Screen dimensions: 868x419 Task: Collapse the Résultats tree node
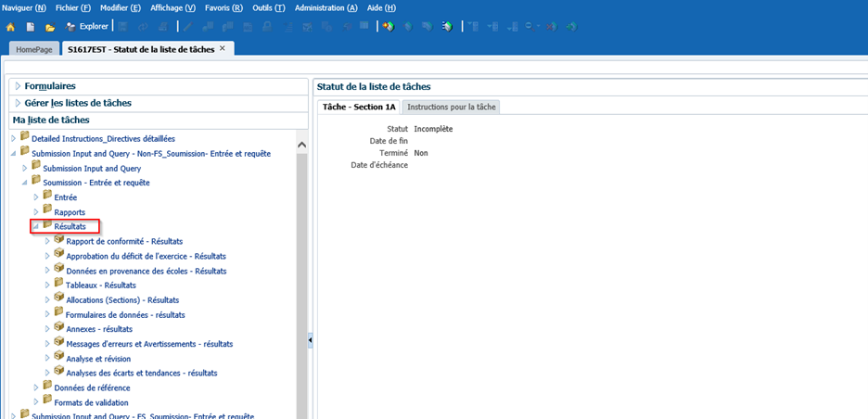coord(36,227)
